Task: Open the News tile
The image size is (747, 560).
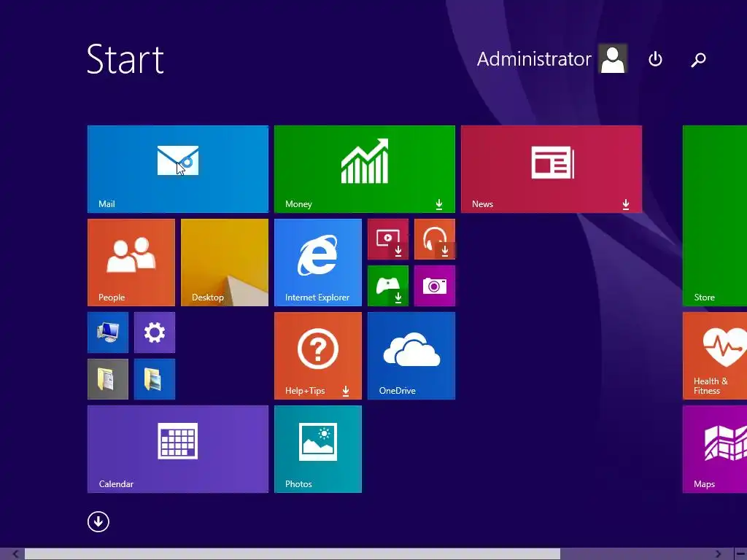Action: (x=551, y=169)
